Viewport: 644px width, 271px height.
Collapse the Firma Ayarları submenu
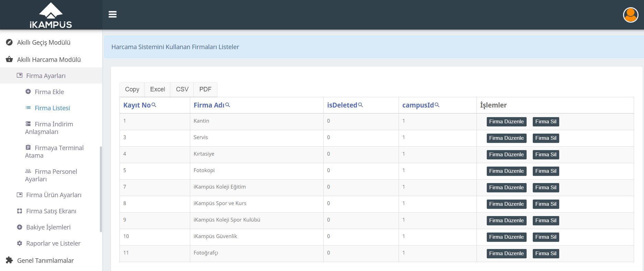click(x=51, y=76)
